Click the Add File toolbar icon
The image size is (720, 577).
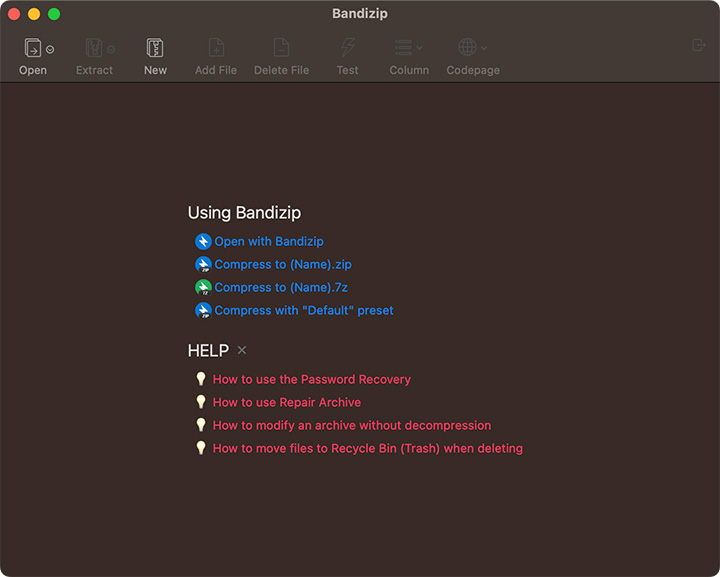[216, 48]
